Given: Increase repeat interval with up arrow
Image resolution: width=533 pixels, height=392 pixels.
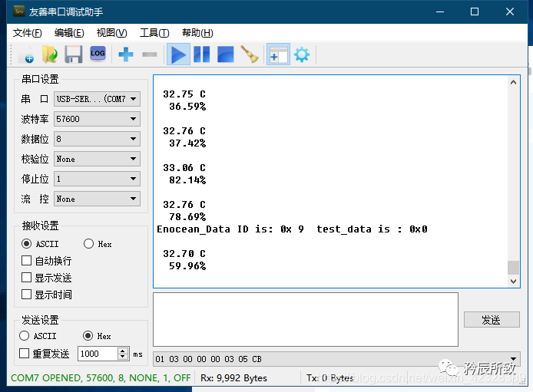Looking at the screenshot, I should [123, 351].
